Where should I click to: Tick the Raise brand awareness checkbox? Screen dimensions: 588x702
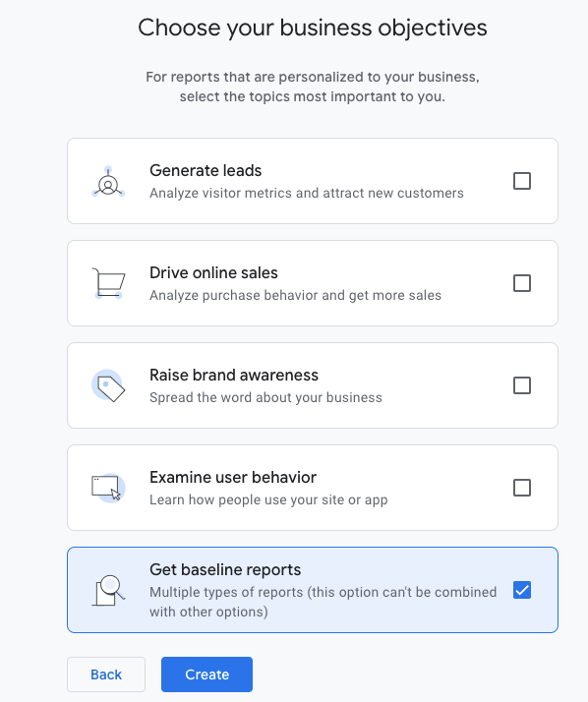522,385
